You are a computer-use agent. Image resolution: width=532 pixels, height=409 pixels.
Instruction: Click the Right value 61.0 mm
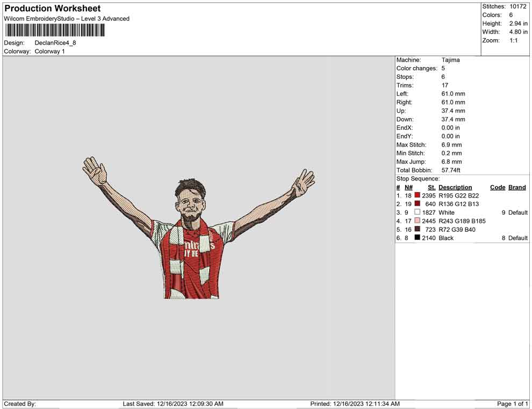point(454,102)
